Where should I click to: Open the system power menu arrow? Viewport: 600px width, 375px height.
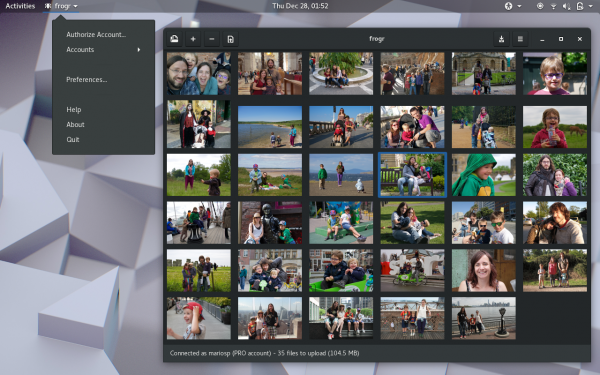pyautogui.click(x=590, y=6)
